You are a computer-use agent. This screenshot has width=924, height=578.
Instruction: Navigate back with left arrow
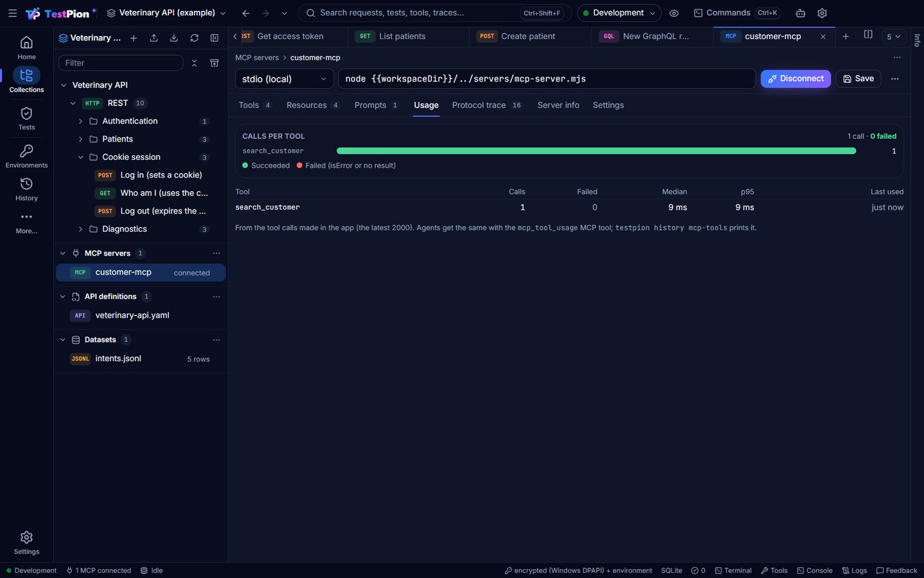(x=246, y=13)
